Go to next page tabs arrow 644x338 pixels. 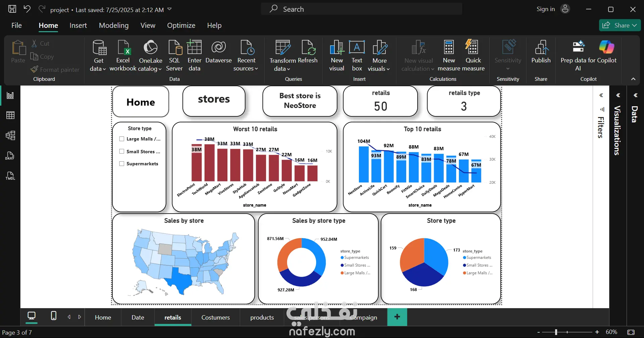point(79,317)
